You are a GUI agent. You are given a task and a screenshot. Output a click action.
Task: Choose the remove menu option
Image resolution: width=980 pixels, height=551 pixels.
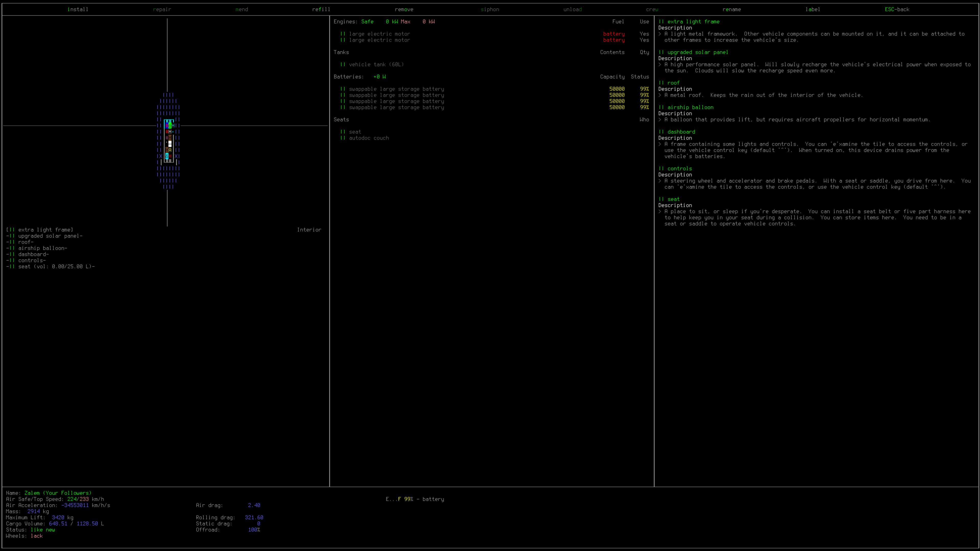pyautogui.click(x=404, y=9)
